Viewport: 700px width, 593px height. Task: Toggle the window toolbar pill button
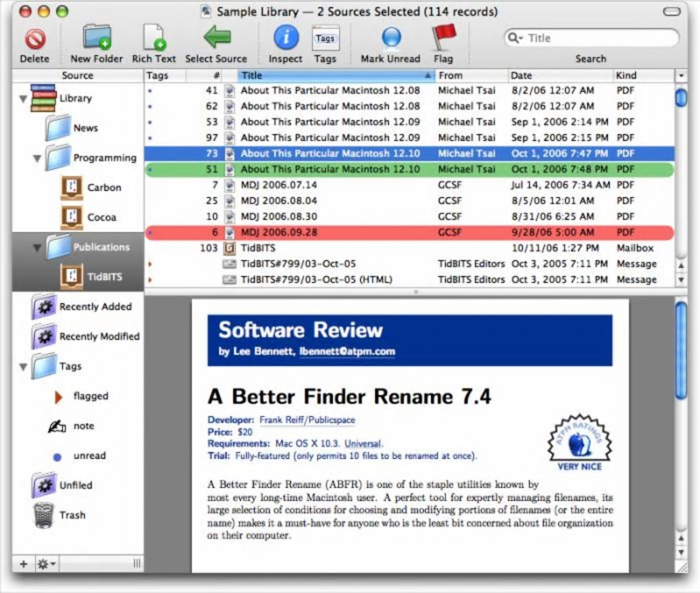(671, 12)
